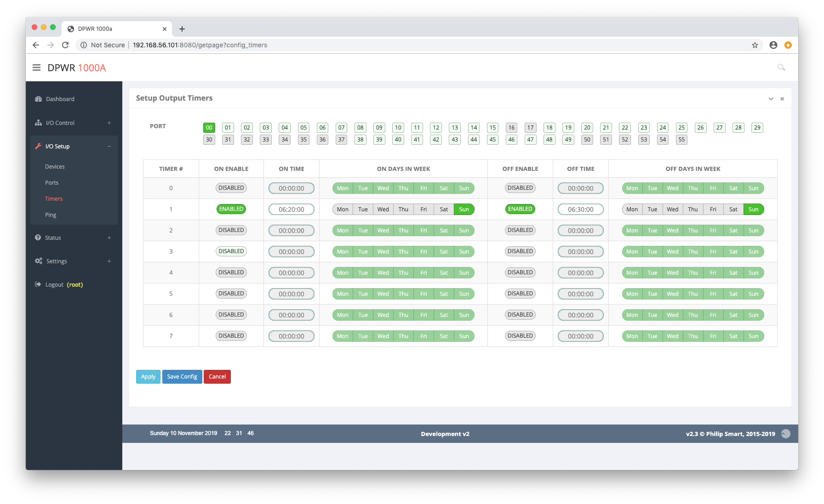Expand the I/O Control menu
This screenshot has height=504, width=824.
(x=109, y=123)
